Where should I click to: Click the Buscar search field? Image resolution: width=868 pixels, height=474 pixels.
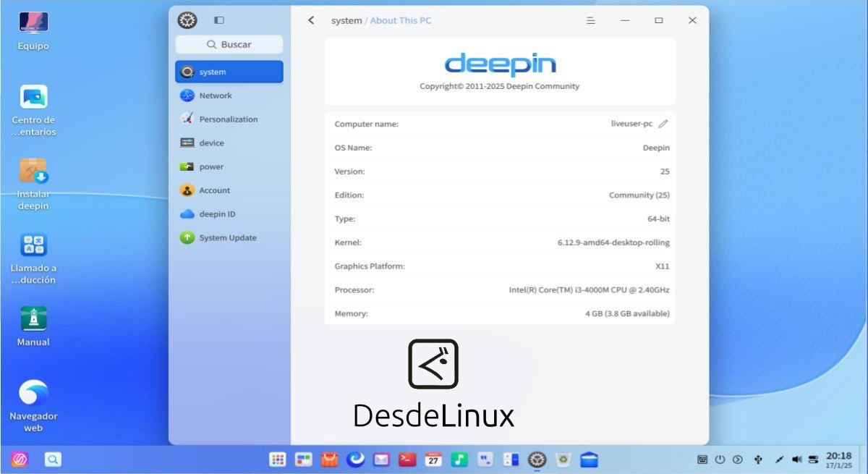229,44
